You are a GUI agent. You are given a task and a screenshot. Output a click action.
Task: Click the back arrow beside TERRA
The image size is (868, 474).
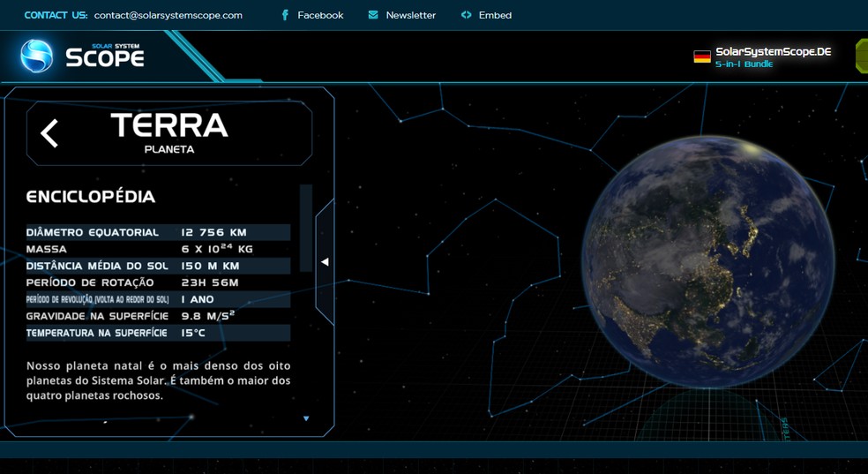49,133
